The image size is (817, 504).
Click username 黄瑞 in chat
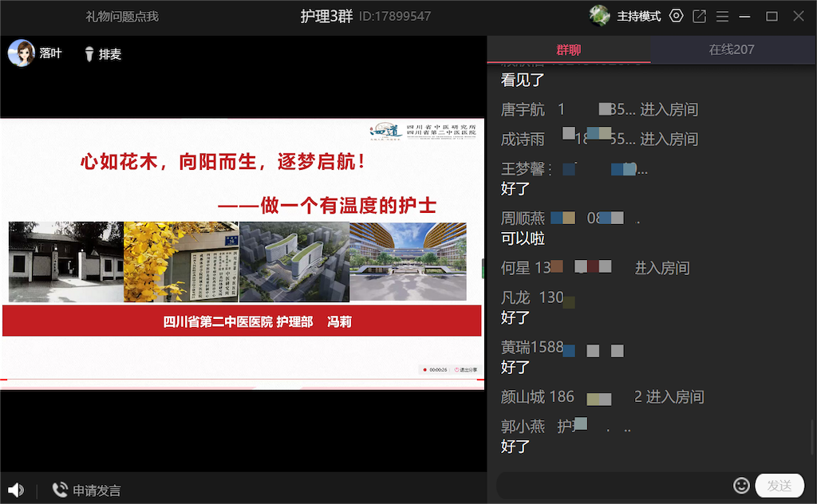pyautogui.click(x=515, y=347)
